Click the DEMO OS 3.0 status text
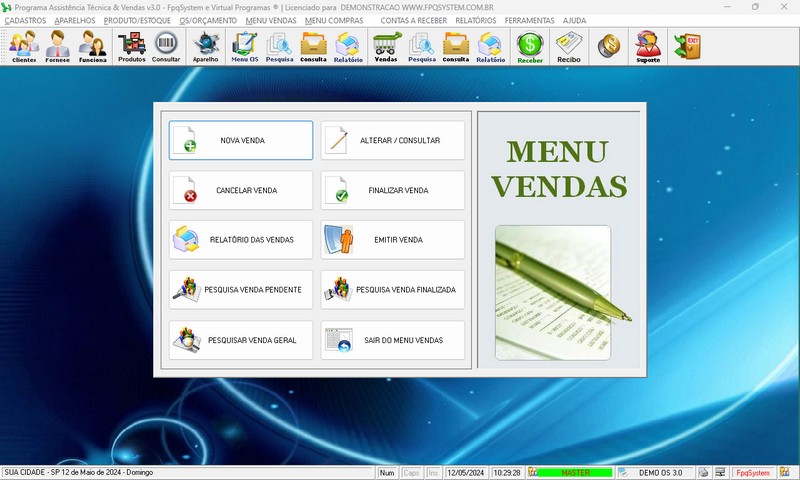This screenshot has width=800, height=480. [x=660, y=472]
